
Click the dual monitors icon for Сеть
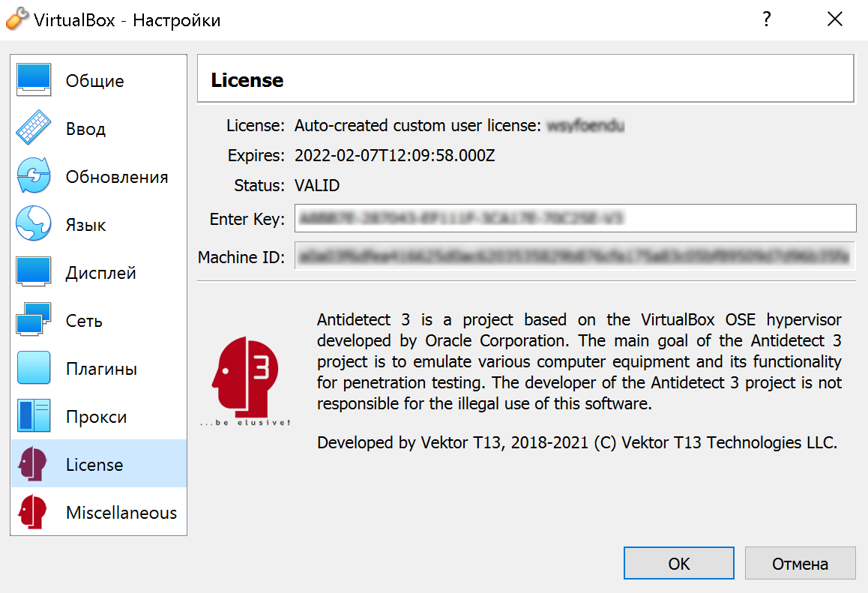tap(34, 319)
